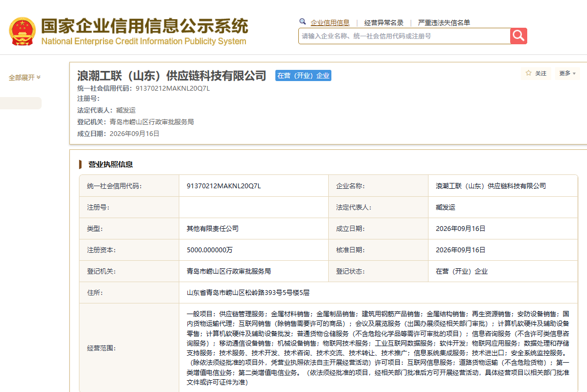Click the 国家企业信用信息公示系统 site title
The image size is (587, 392).
pos(144,26)
